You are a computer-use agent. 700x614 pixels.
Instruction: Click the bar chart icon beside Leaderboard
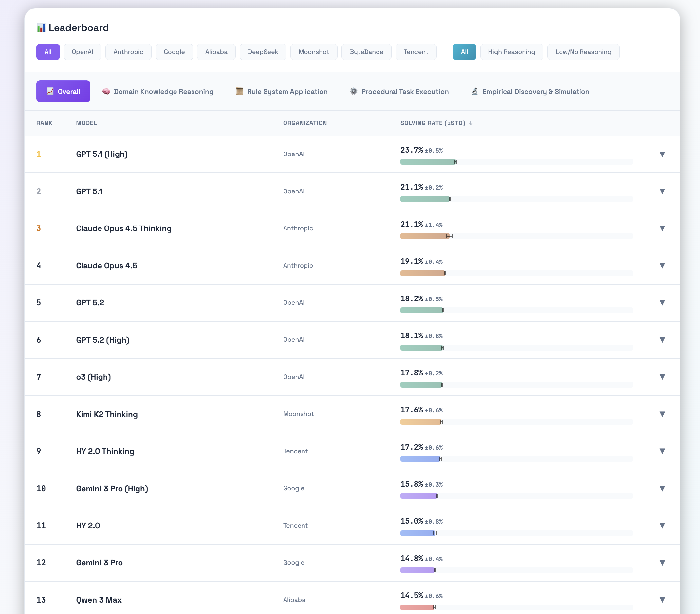(x=41, y=28)
